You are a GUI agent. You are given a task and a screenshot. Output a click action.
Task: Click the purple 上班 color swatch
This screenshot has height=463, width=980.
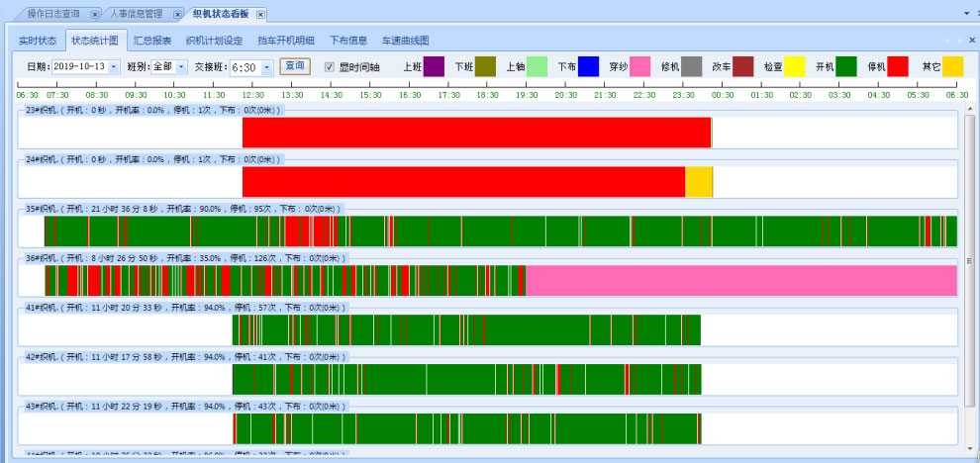point(434,67)
